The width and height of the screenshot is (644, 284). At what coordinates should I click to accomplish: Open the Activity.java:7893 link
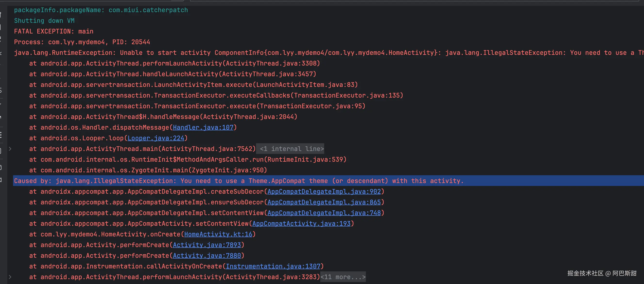[207, 245]
